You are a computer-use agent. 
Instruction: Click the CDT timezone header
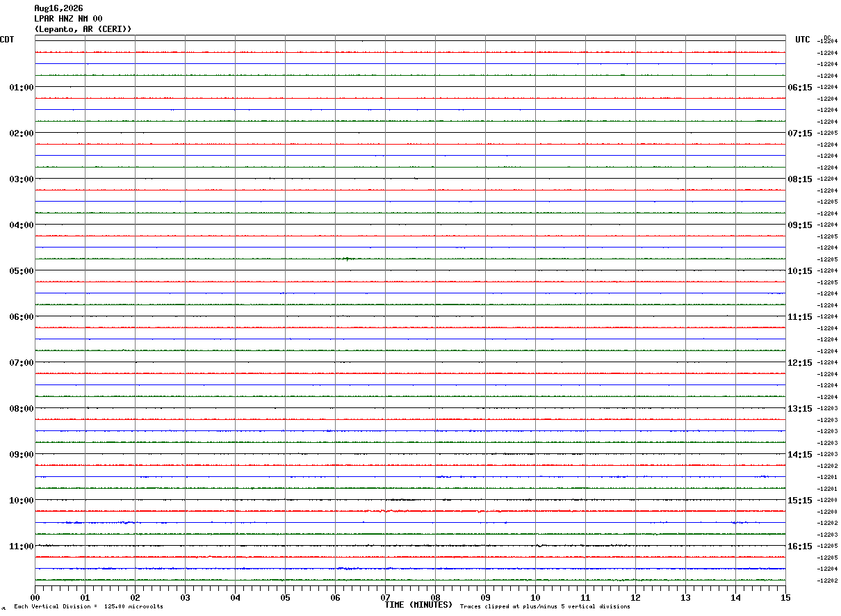coord(7,40)
